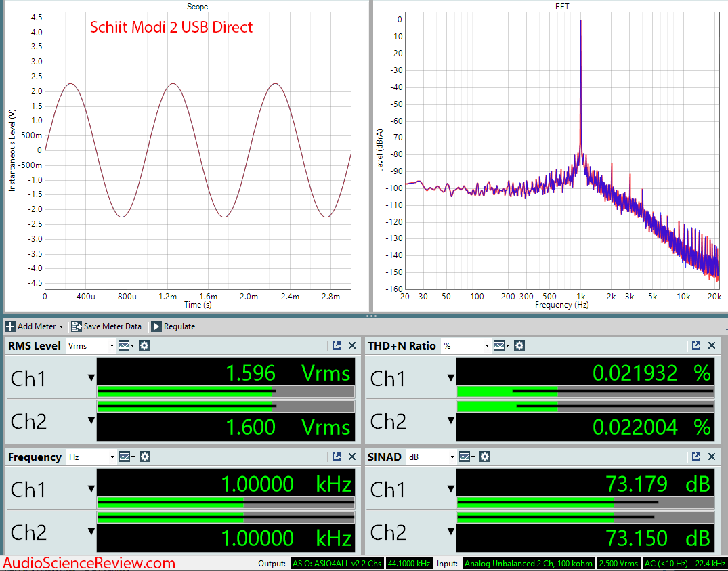Click the 73.179 dB SINAD reading
The image size is (728, 571).
coord(658,484)
